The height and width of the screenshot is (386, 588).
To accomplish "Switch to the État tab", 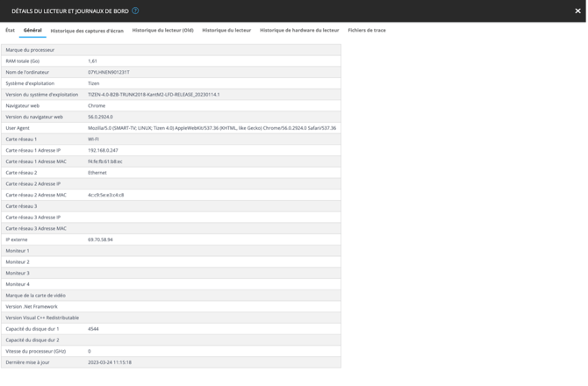I will click(x=11, y=30).
